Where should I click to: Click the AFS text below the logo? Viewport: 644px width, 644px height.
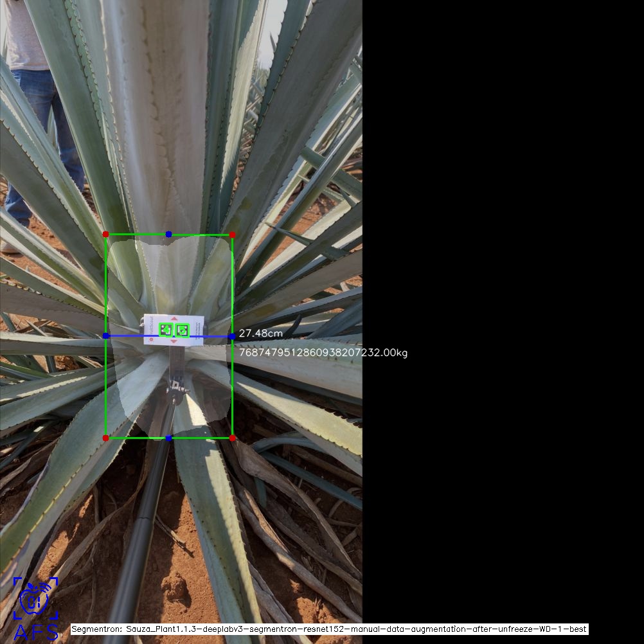click(x=35, y=632)
